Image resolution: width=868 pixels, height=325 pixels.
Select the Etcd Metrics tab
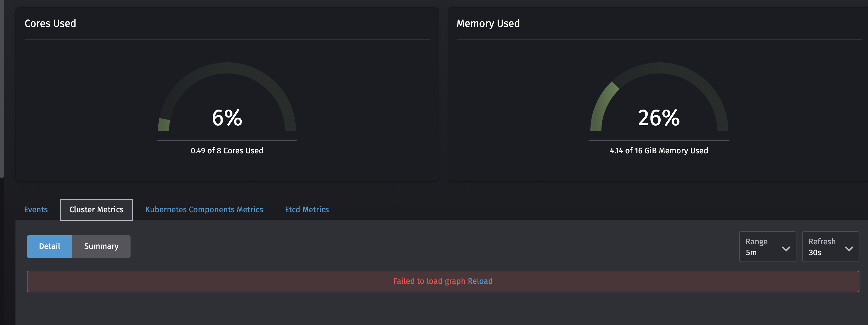tap(307, 209)
